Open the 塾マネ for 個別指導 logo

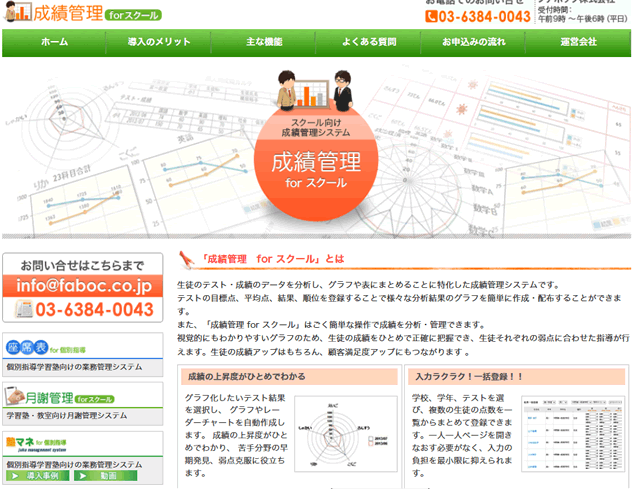36,444
